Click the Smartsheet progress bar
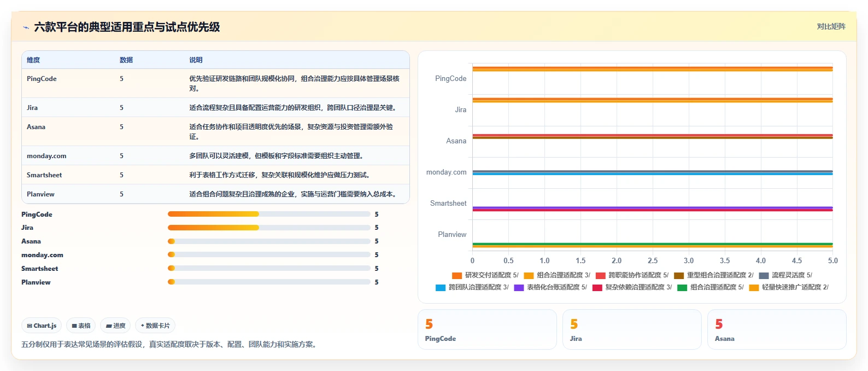 click(x=269, y=268)
